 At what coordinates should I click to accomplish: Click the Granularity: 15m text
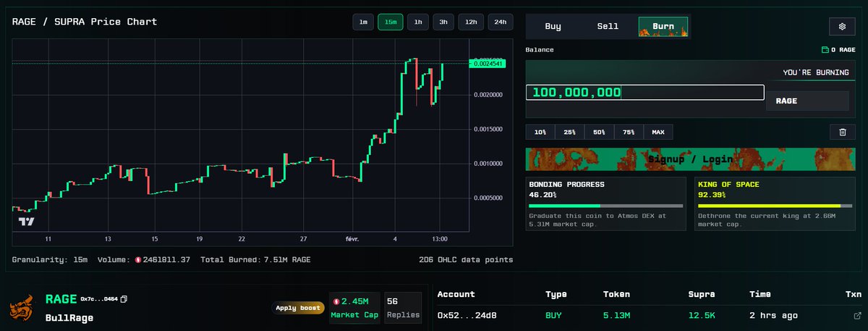tap(51, 259)
